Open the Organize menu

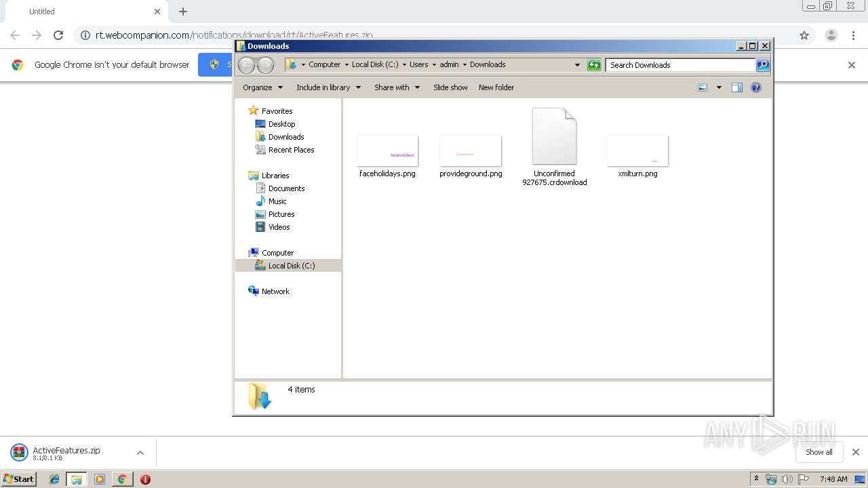point(262,87)
